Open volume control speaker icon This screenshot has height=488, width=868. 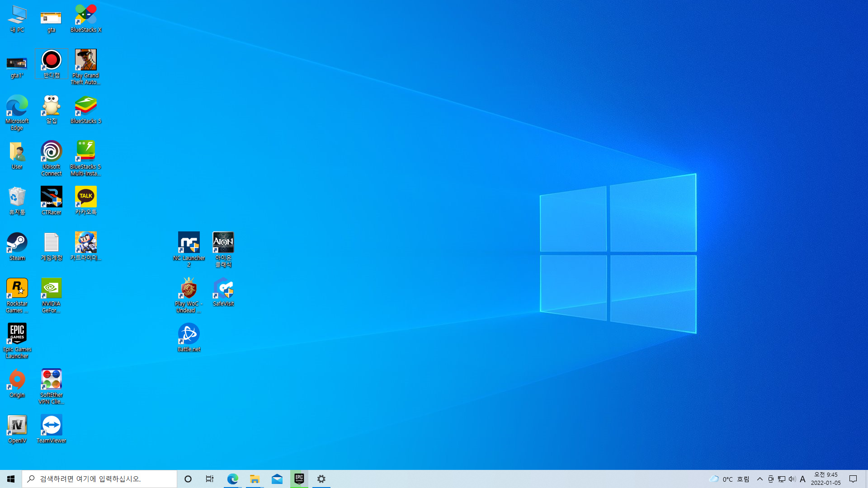pyautogui.click(x=792, y=479)
